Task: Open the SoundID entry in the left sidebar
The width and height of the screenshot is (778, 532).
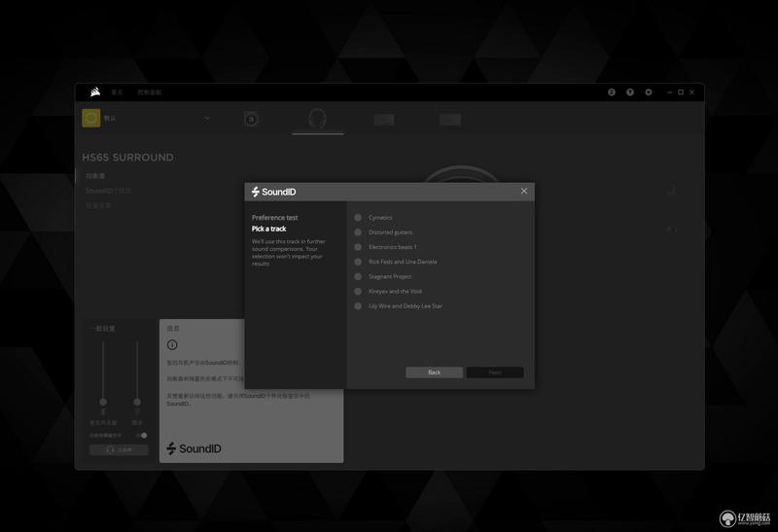Action: [108, 191]
